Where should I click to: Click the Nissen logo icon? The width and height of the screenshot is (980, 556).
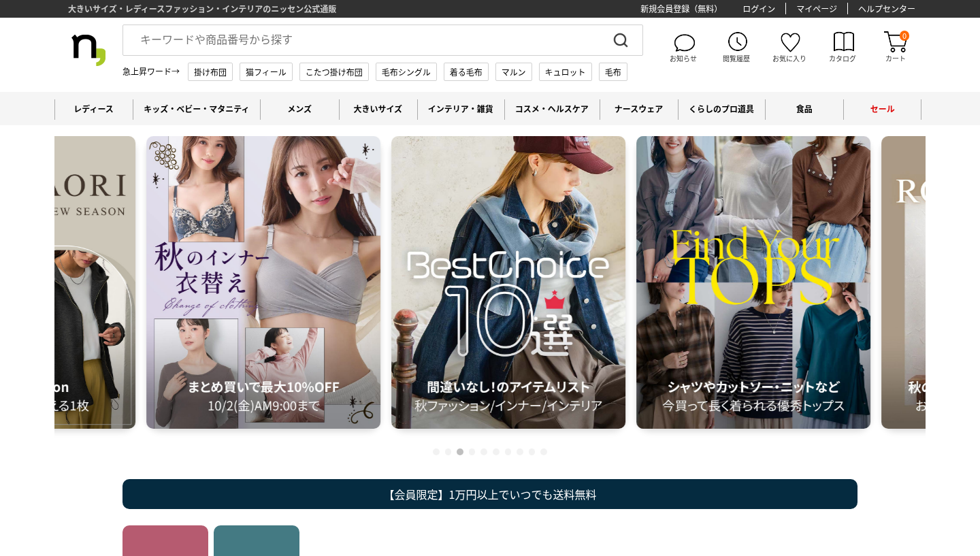pyautogui.click(x=88, y=49)
